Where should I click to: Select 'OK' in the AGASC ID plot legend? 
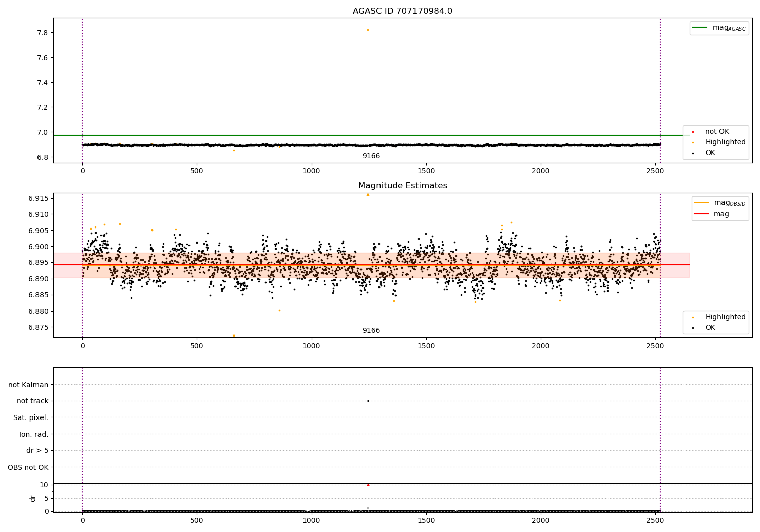click(x=704, y=153)
